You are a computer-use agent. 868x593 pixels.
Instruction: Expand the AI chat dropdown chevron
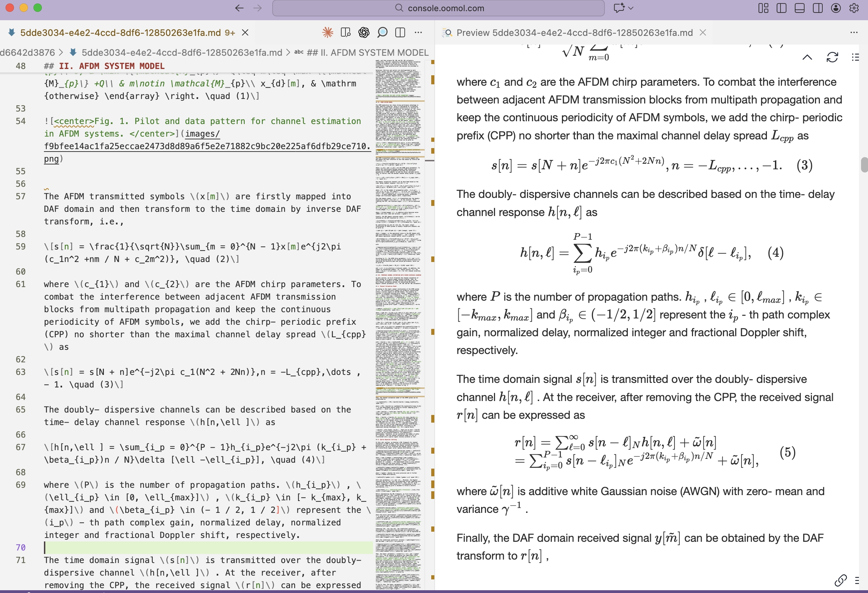point(631,8)
